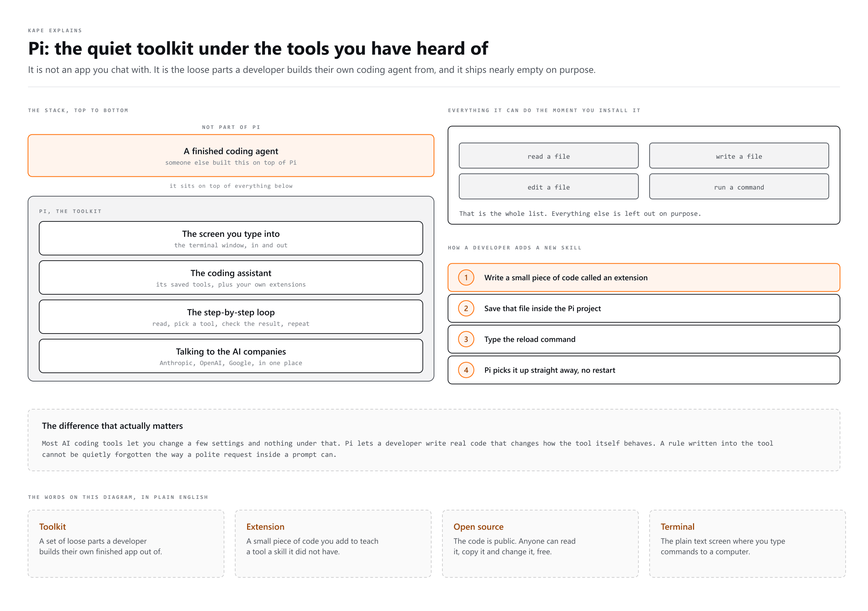
Task: Click the 'Save that file inside the Pi project' step
Action: pos(644,308)
